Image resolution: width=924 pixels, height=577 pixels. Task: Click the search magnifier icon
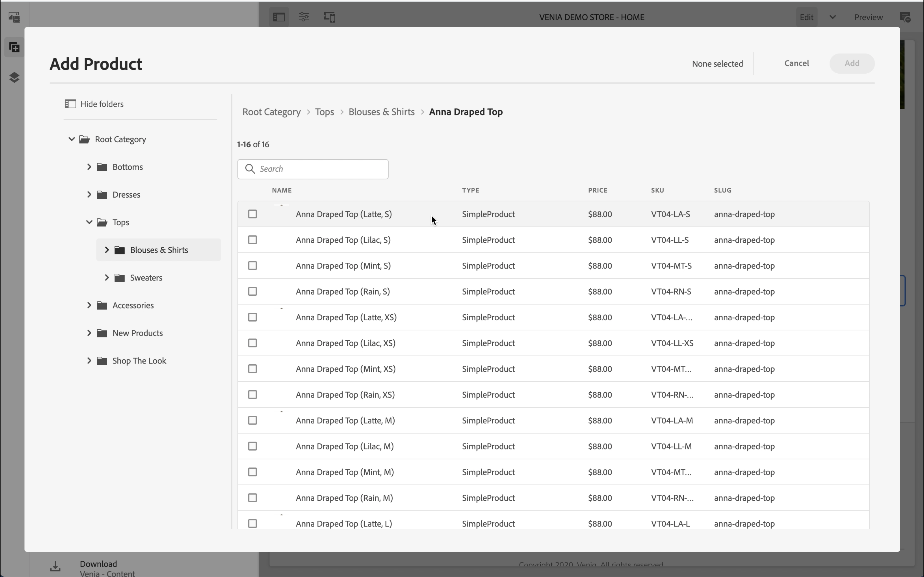point(250,169)
